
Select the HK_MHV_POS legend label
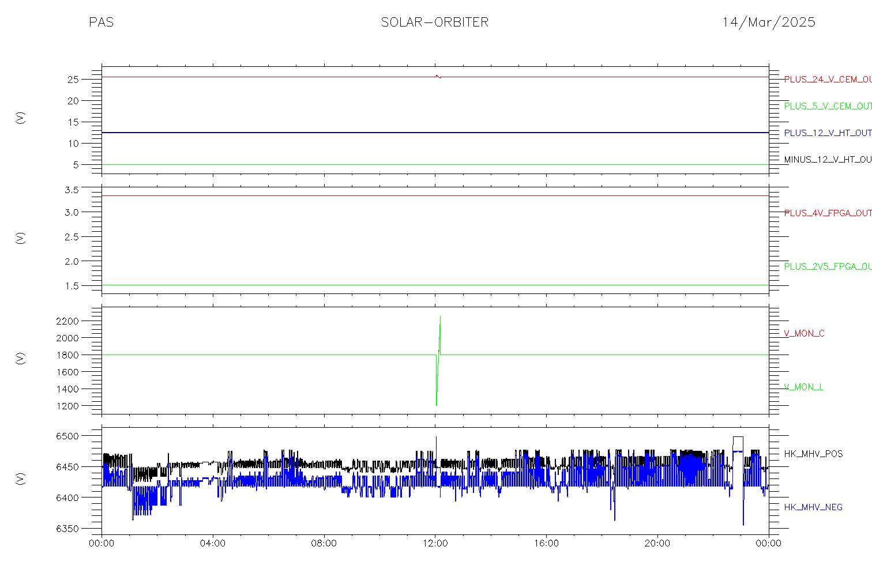813,454
